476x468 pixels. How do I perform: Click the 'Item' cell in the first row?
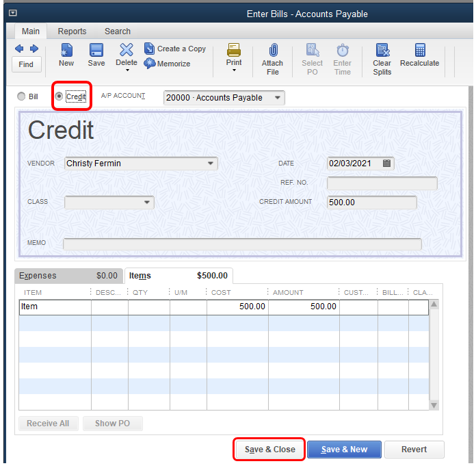click(x=55, y=307)
